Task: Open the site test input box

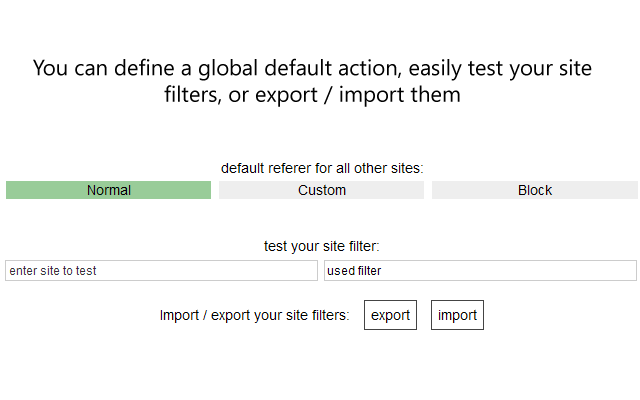Action: pos(161,271)
